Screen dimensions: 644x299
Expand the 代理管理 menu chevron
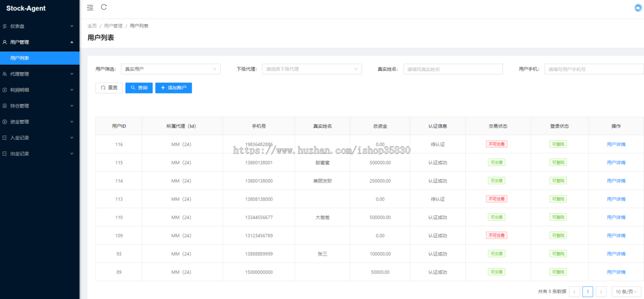pos(72,74)
